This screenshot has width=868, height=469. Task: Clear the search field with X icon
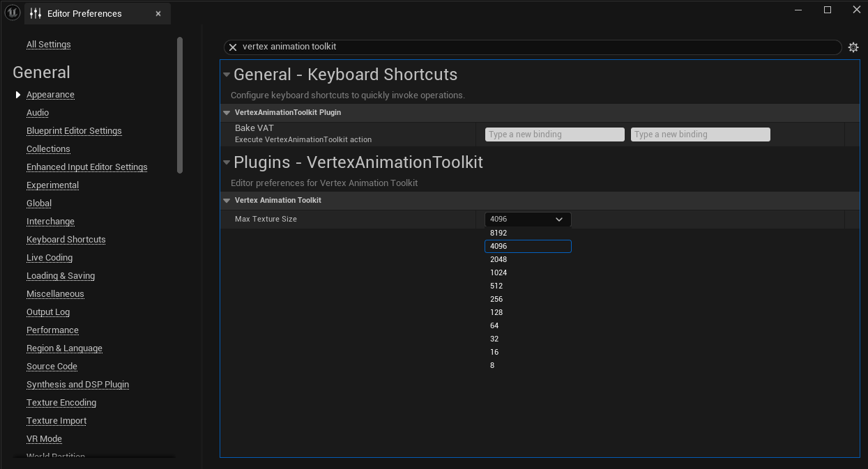(233, 47)
